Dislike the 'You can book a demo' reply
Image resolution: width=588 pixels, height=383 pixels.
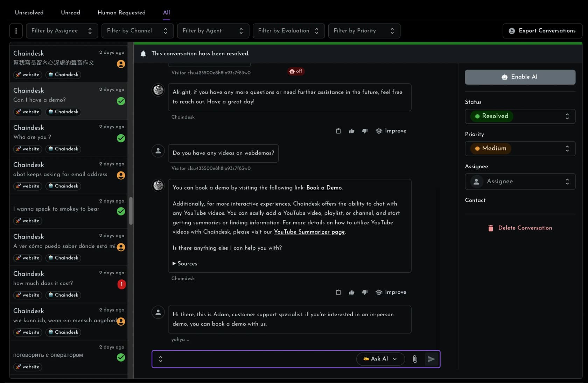pyautogui.click(x=365, y=292)
